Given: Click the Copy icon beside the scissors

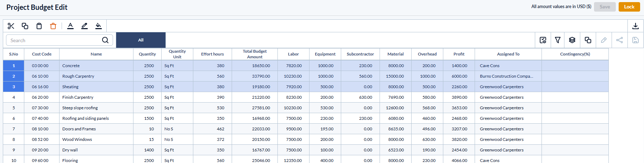Looking at the screenshot, I should 25,26.
